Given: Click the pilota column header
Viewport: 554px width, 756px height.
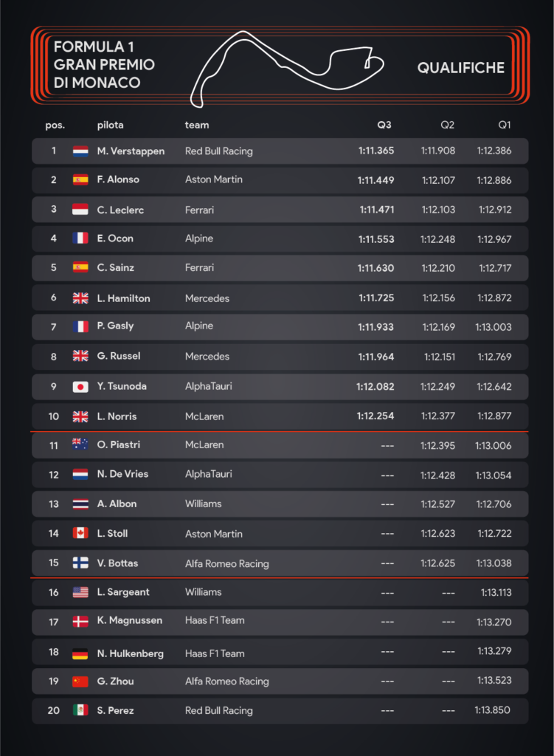Looking at the screenshot, I should 111,126.
